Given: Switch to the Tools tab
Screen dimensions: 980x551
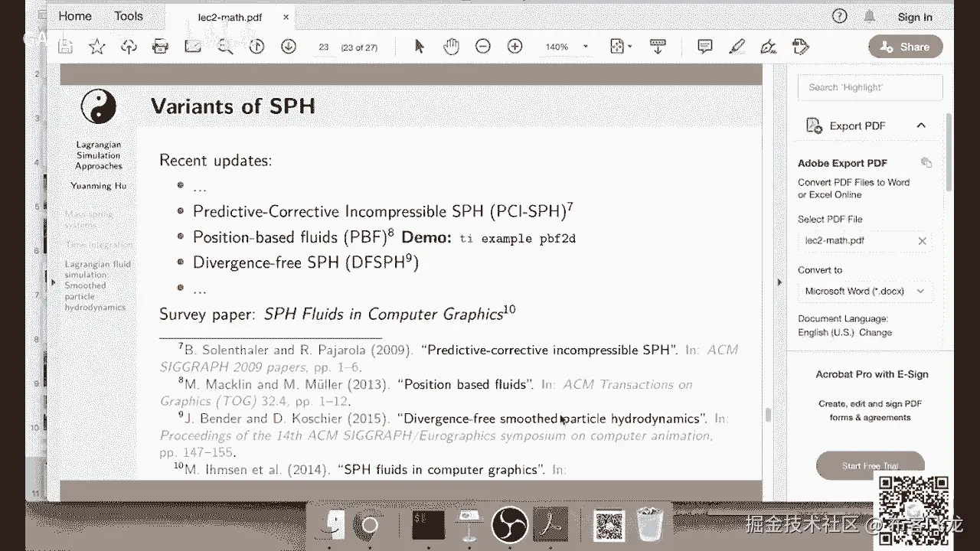Looking at the screenshot, I should click(129, 15).
